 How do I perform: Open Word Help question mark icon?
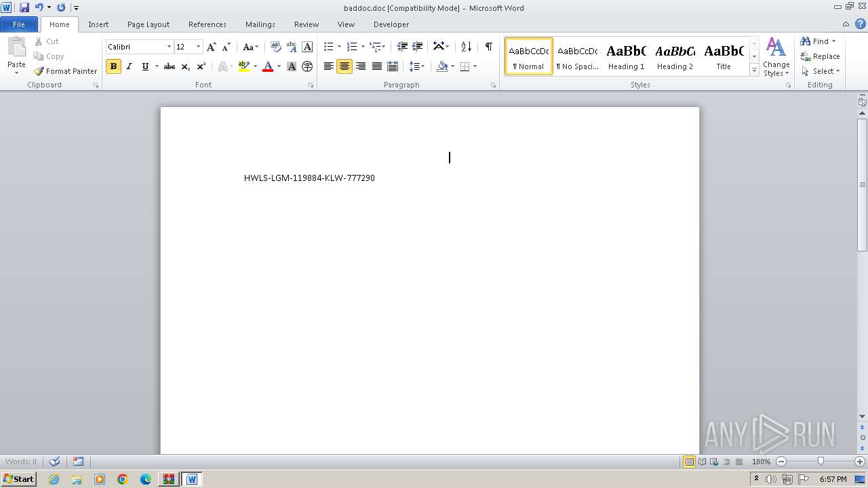click(x=861, y=24)
